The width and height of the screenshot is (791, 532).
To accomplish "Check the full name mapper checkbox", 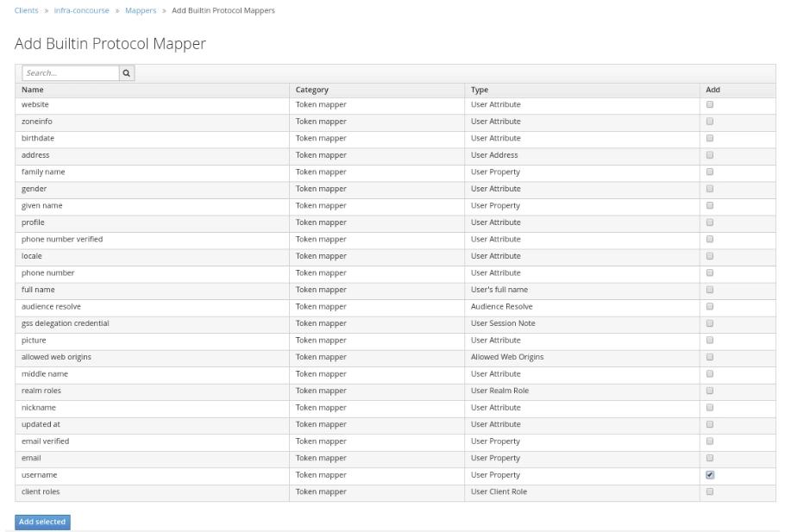I will (710, 290).
